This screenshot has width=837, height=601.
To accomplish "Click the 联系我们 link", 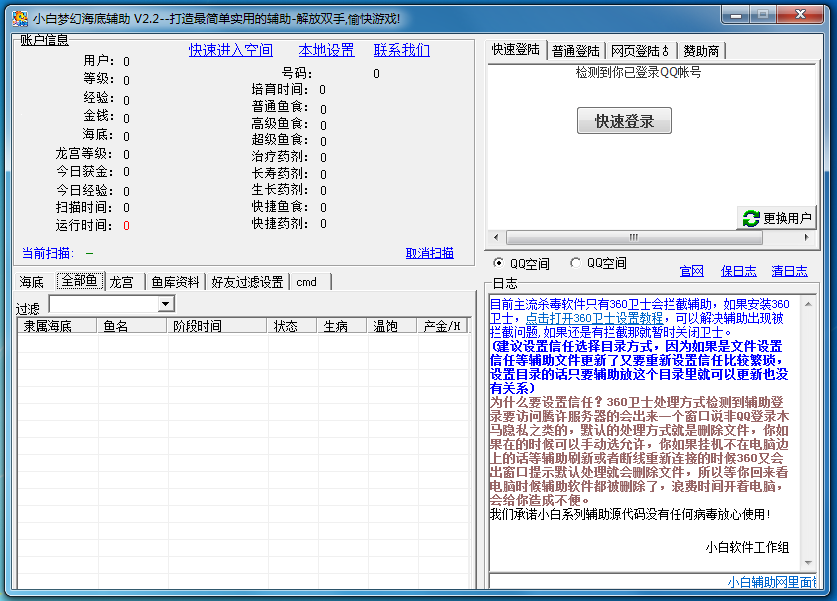I will coord(401,50).
